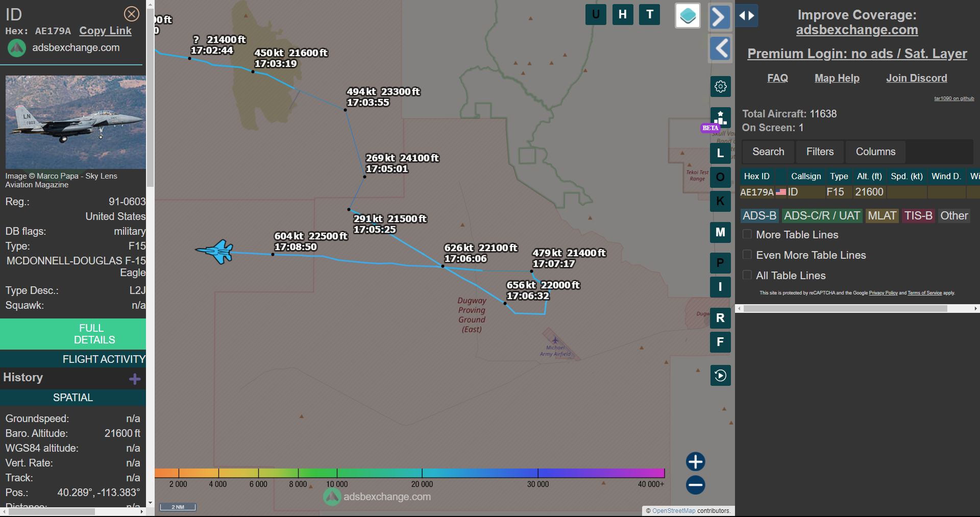Expand History with the plus icon
This screenshot has width=980, height=517.
(x=135, y=379)
